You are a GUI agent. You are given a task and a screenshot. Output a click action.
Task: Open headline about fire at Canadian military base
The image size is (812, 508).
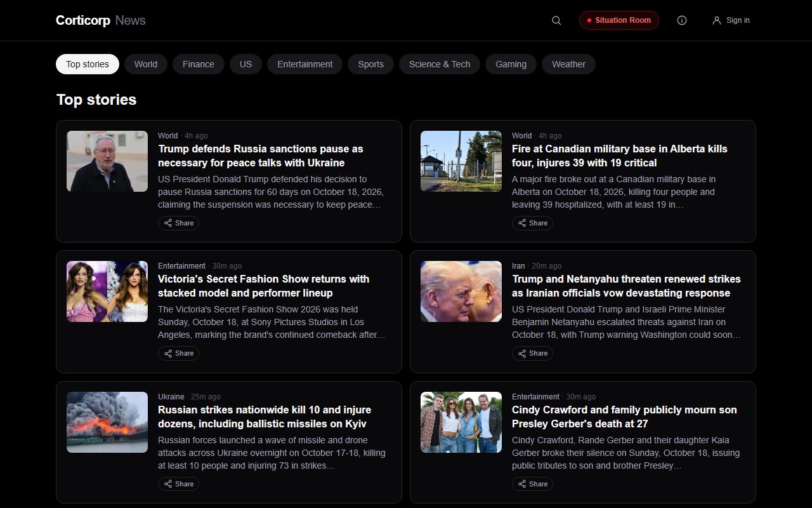(620, 156)
